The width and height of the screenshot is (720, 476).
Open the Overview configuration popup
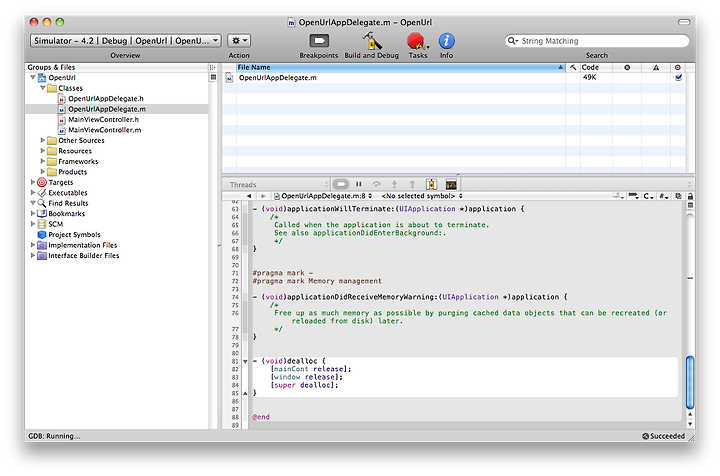pyautogui.click(x=125, y=40)
